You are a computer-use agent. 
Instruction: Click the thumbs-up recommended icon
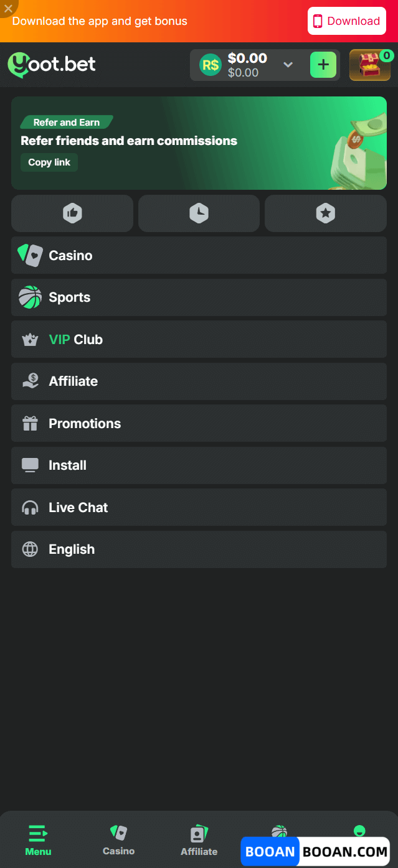(72, 213)
